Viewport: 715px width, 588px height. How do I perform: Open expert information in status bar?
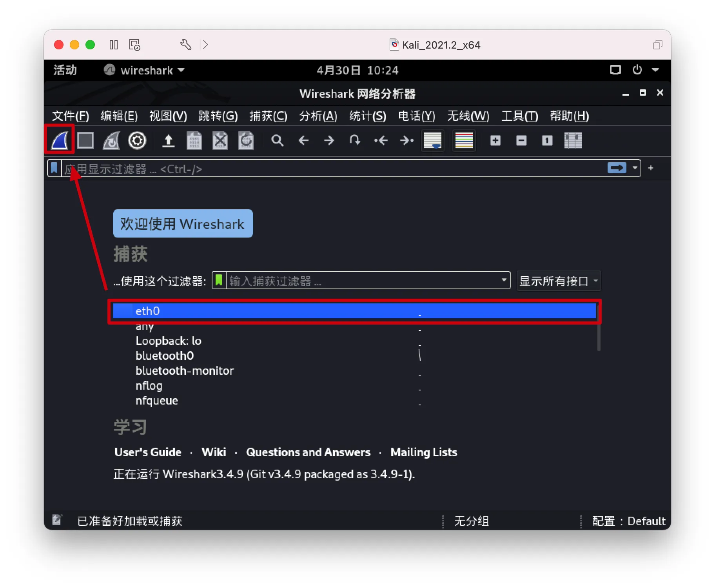pos(57,520)
